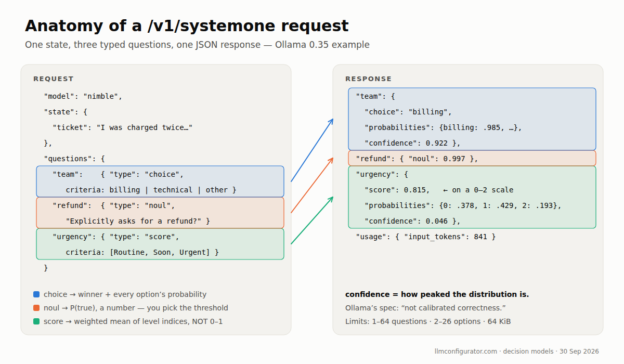
Task: Click the bold text "confidence = how peaked the distribution is."
Action: pyautogui.click(x=437, y=294)
